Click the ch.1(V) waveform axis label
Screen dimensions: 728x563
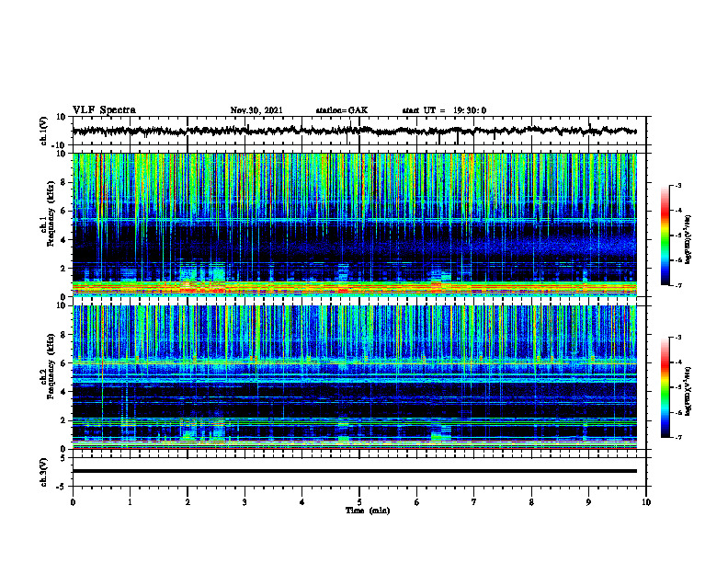pos(44,131)
